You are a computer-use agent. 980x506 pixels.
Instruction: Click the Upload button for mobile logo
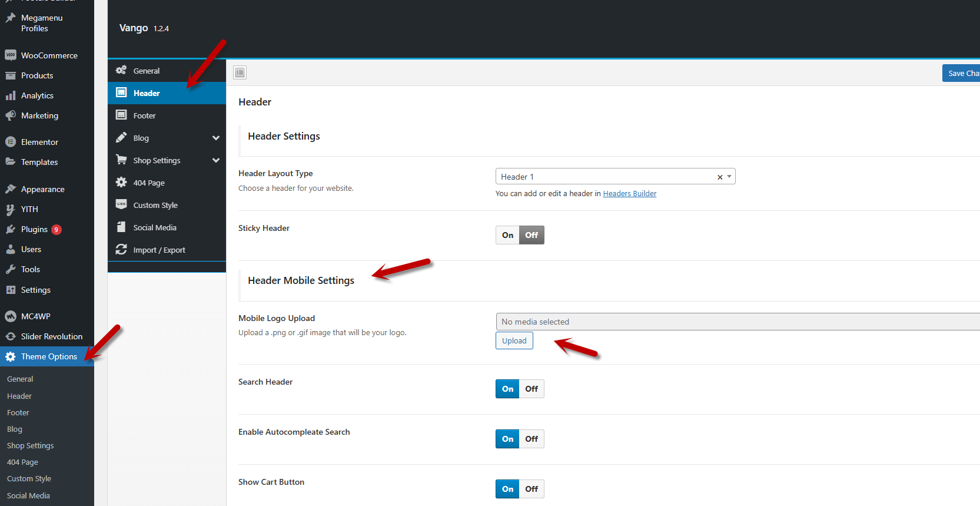click(x=514, y=340)
